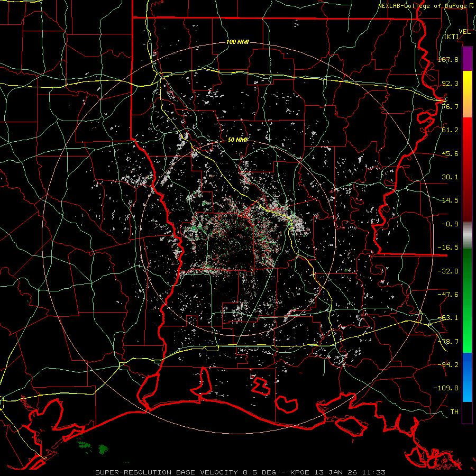Click the KPOE timestamp in bottom caption
The height and width of the screenshot is (476, 476).
click(x=338, y=472)
